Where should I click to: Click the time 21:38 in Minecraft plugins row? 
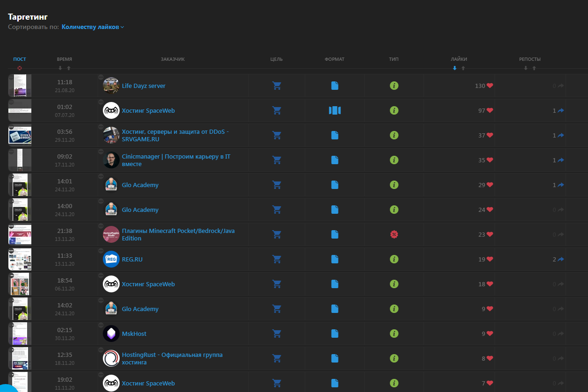[x=65, y=231]
